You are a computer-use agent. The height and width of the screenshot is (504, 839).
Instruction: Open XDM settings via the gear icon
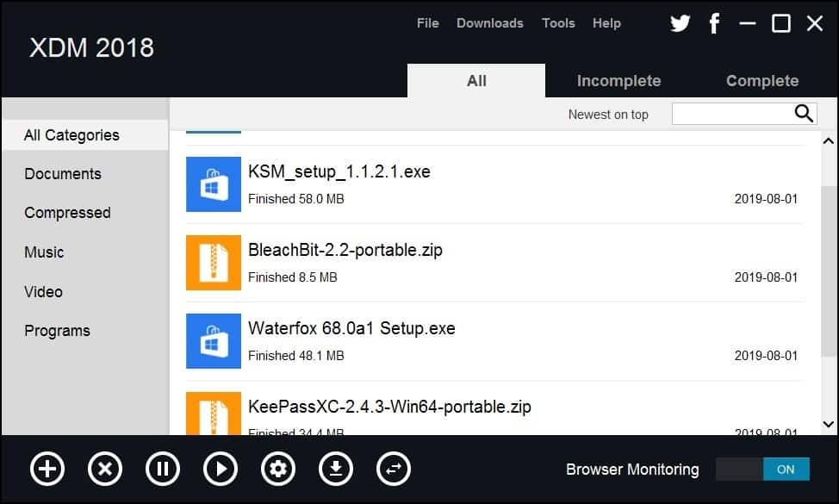278,469
